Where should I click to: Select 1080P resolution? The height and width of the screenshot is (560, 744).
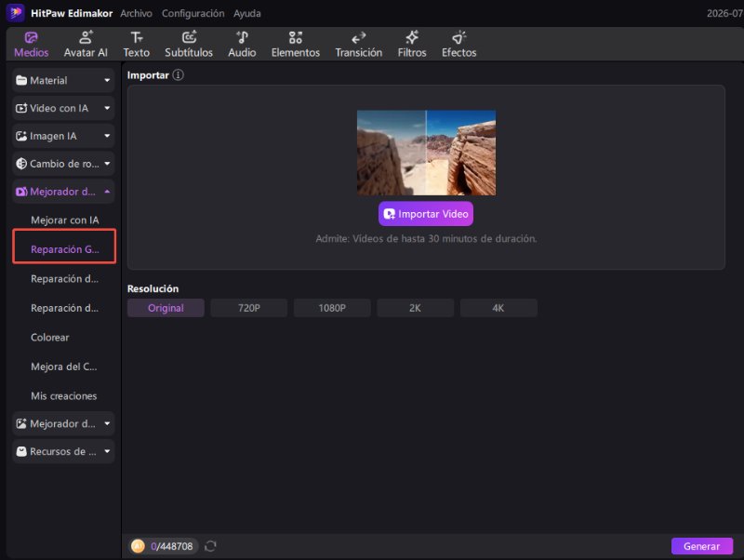pos(332,308)
